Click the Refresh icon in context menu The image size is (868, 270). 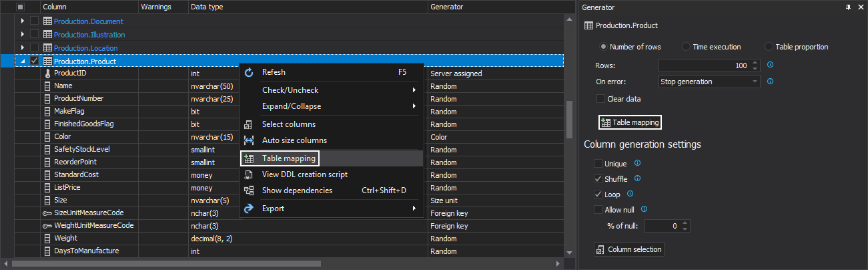(249, 72)
